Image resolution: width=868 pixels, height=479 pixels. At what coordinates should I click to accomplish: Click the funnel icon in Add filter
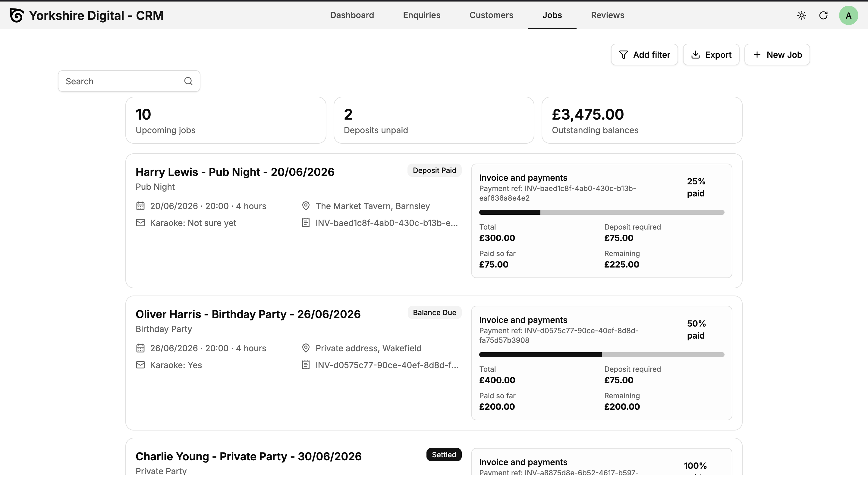tap(623, 55)
